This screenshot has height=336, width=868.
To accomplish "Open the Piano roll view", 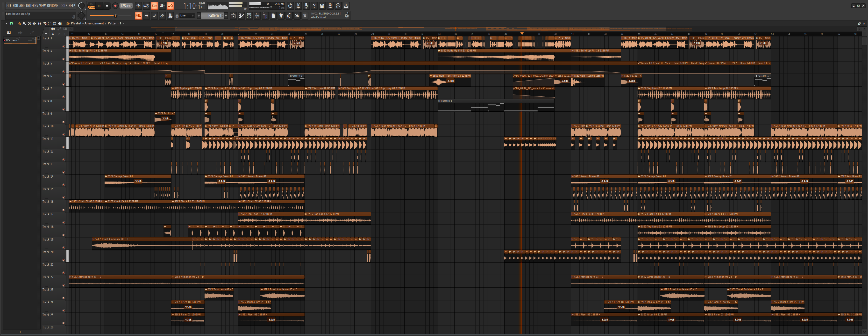I will tap(241, 15).
